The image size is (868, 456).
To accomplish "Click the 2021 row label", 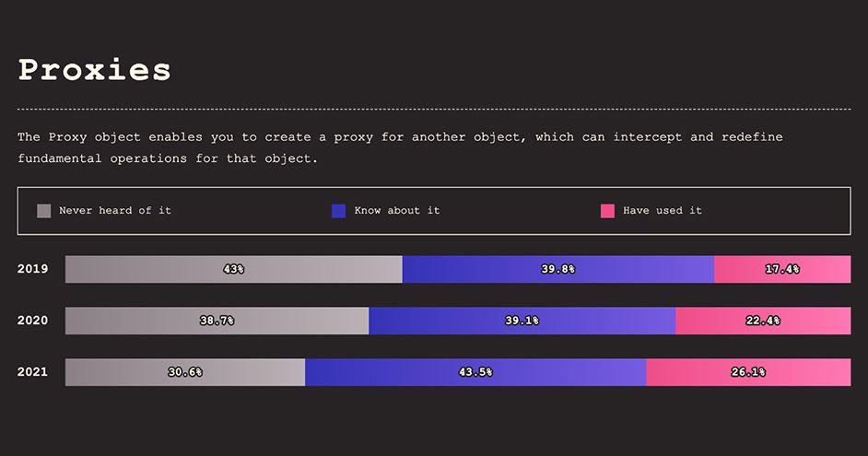I will [32, 372].
